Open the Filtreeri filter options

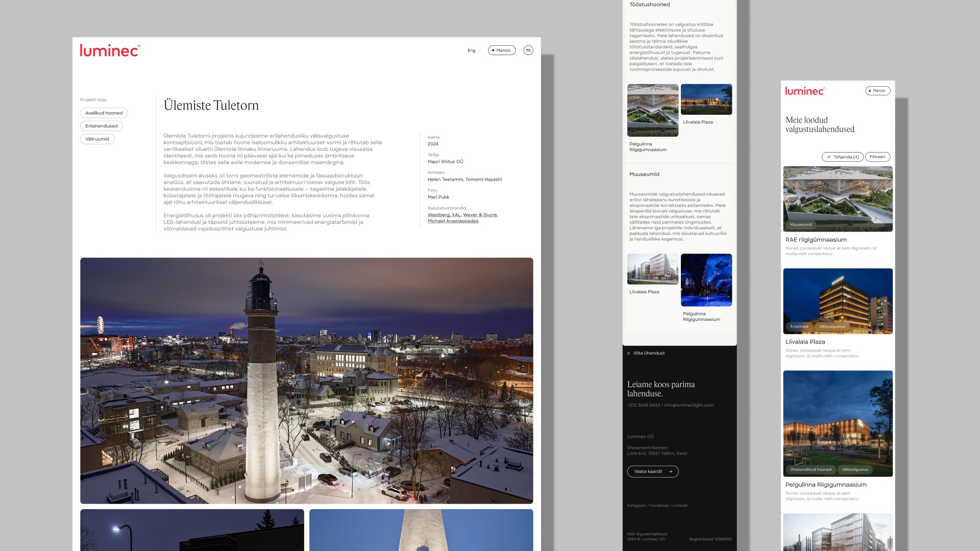(877, 157)
